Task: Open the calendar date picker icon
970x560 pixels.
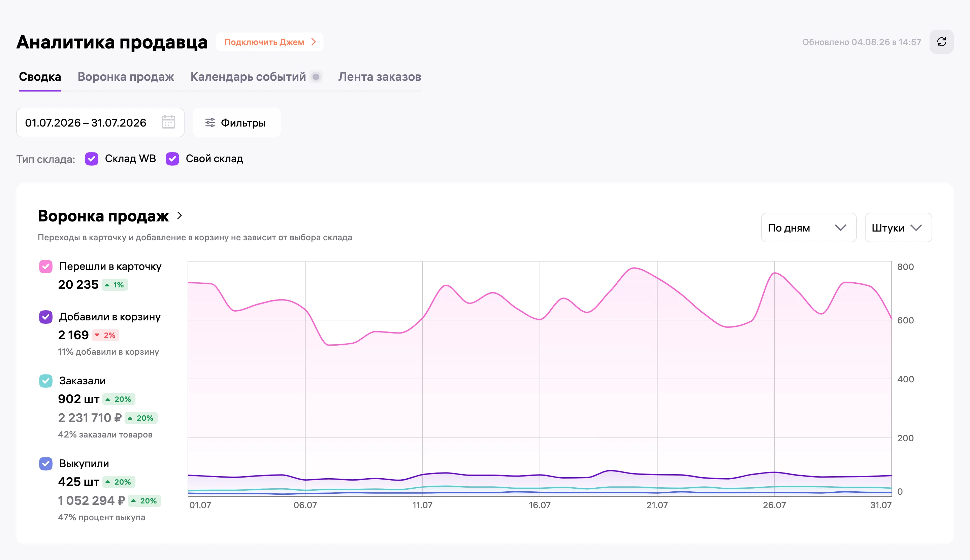Action: [x=168, y=122]
